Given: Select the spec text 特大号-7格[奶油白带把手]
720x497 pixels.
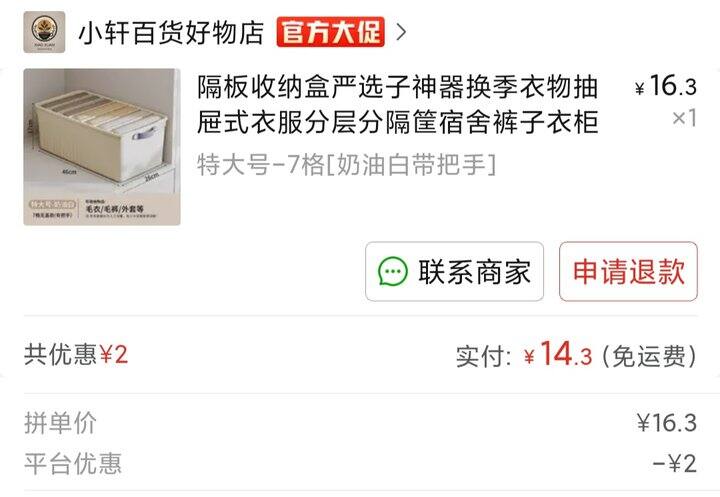Looking at the screenshot, I should 347,164.
